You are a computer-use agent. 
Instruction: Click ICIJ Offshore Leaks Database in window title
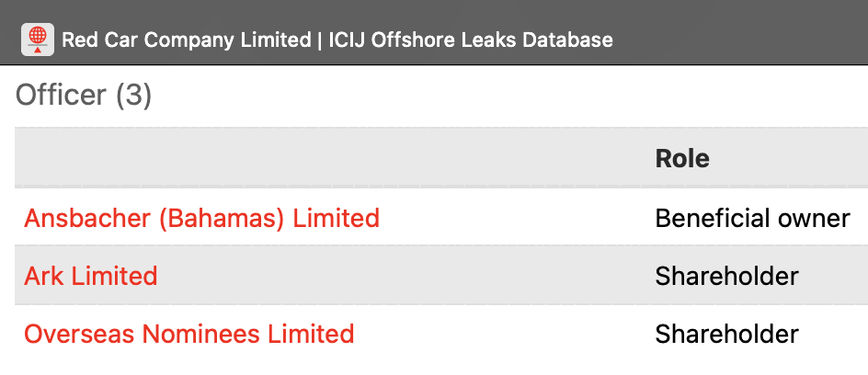(471, 40)
